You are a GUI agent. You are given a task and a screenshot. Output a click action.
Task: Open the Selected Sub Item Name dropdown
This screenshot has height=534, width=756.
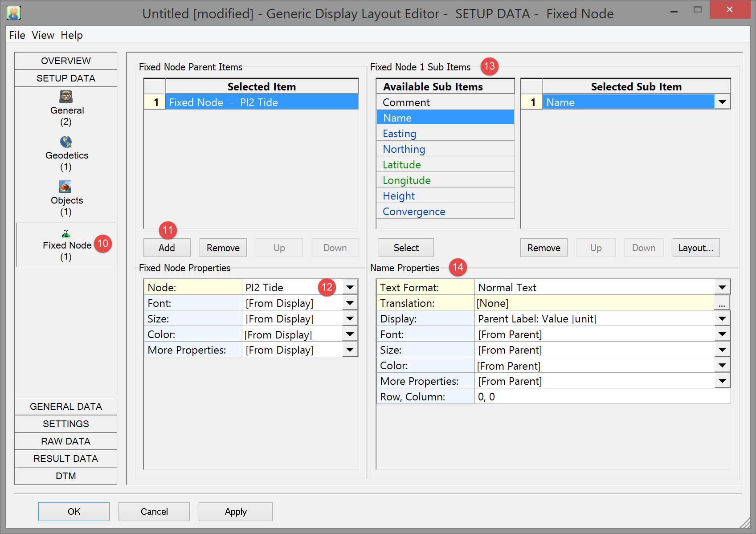coord(722,102)
